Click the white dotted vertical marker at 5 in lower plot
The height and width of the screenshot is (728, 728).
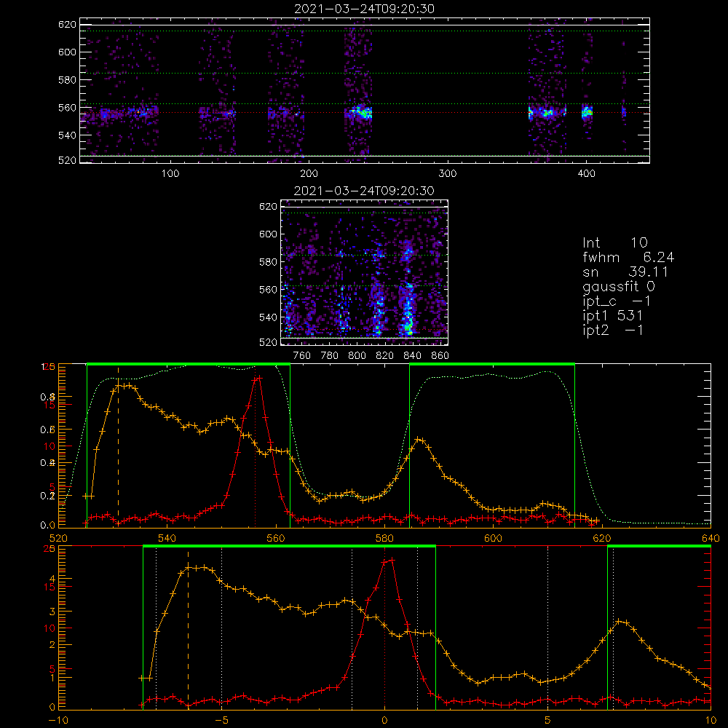(548, 628)
